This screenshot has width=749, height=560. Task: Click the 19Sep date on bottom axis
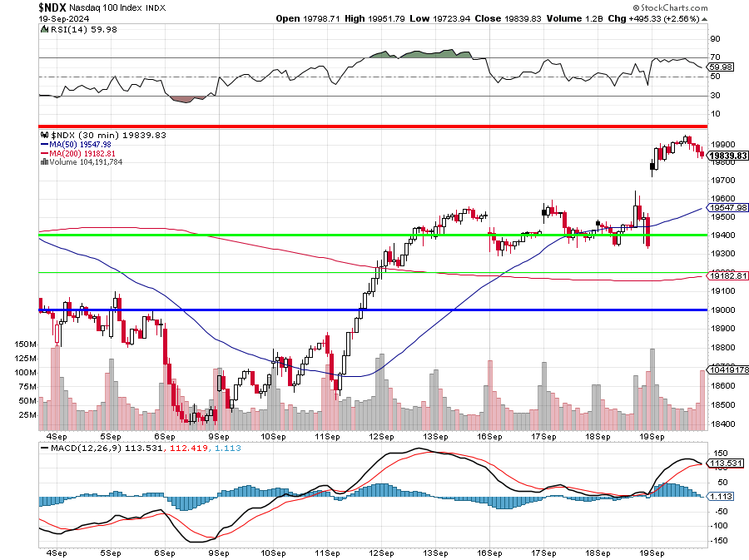point(651,435)
